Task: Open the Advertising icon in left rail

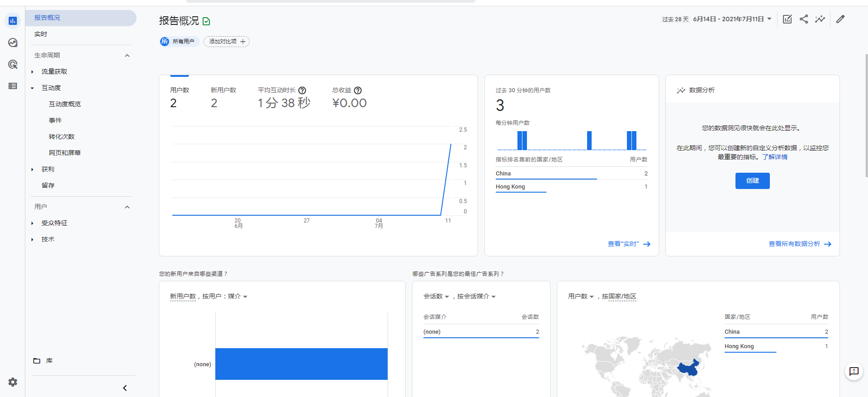Action: (x=13, y=64)
